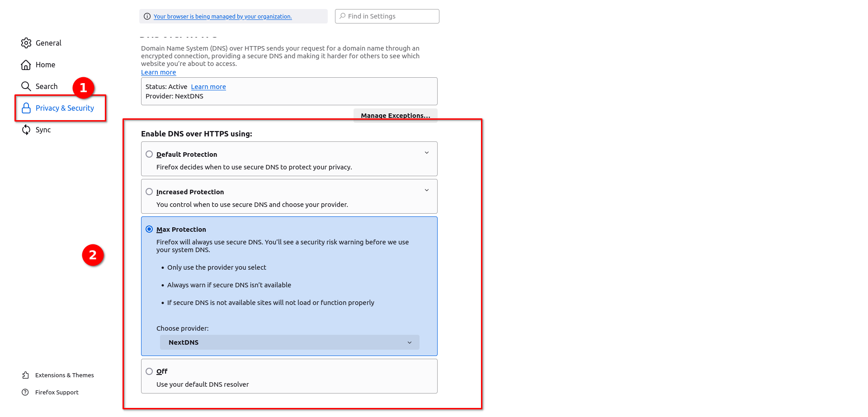Click Learn more under DNS description
Screen dimensions: 868x417
point(159,72)
